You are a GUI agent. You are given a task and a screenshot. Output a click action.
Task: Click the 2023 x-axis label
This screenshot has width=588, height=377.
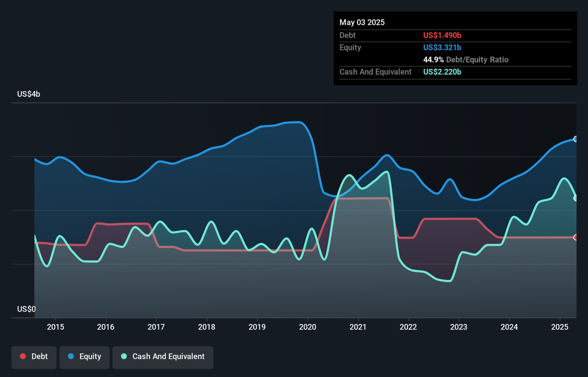pos(459,327)
